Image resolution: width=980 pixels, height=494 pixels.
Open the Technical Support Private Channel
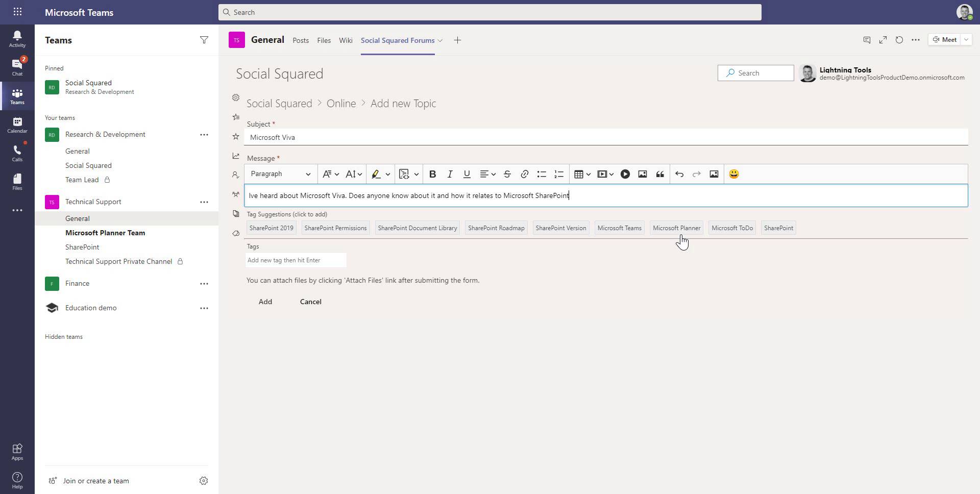pos(118,261)
